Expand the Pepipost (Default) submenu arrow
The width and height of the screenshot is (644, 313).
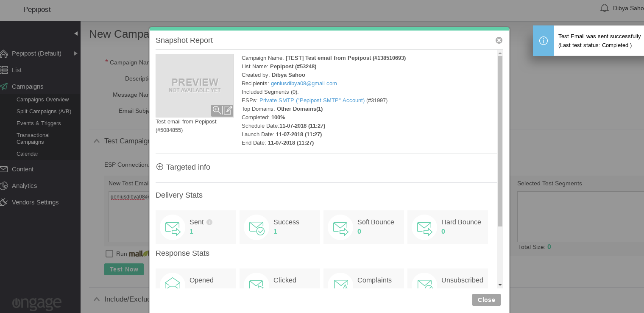tap(75, 53)
